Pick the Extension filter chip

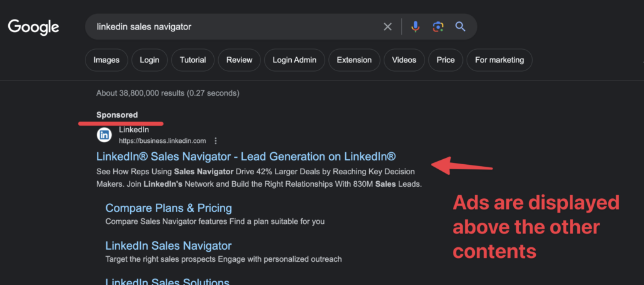354,60
